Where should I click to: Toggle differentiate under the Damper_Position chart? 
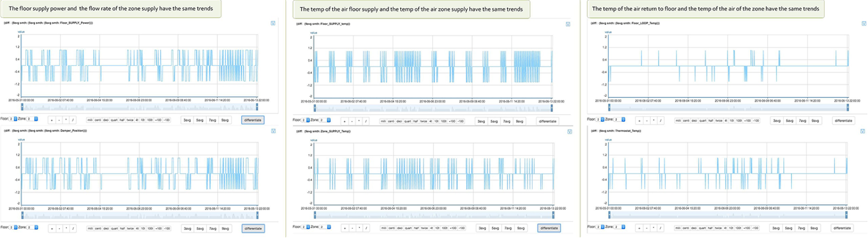click(253, 228)
